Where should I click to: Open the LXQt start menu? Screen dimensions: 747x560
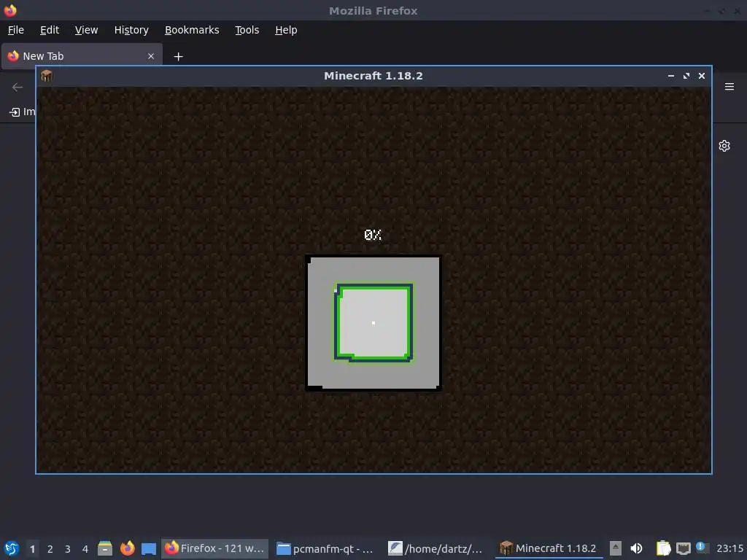tap(12, 548)
